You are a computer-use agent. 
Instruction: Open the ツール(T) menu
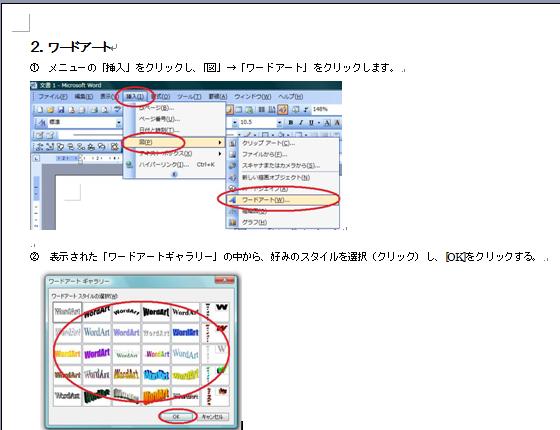189,96
